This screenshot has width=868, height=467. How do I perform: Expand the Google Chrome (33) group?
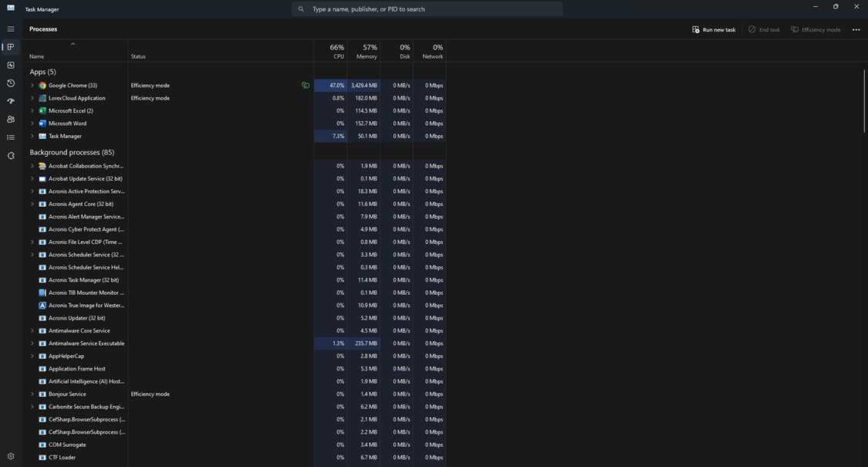coord(32,86)
